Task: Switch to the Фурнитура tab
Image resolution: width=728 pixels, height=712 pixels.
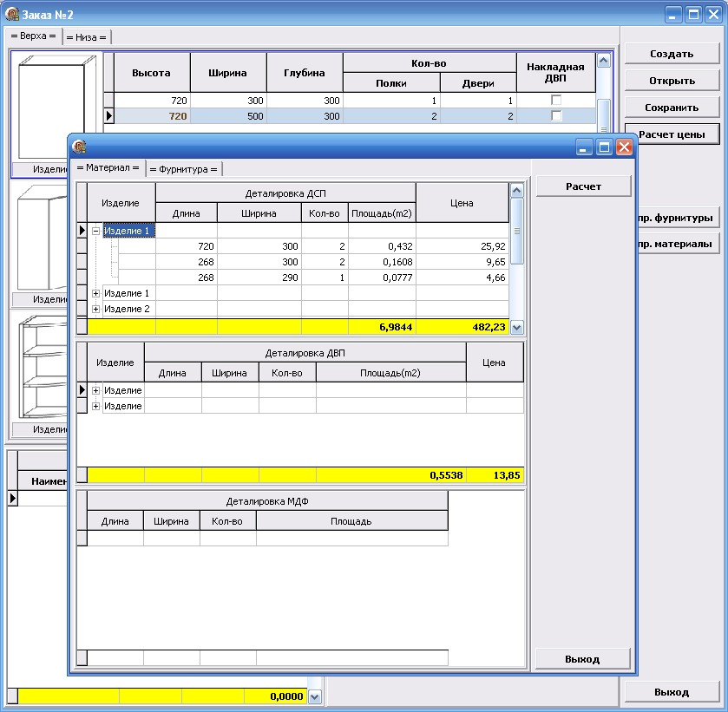Action: click(x=183, y=169)
